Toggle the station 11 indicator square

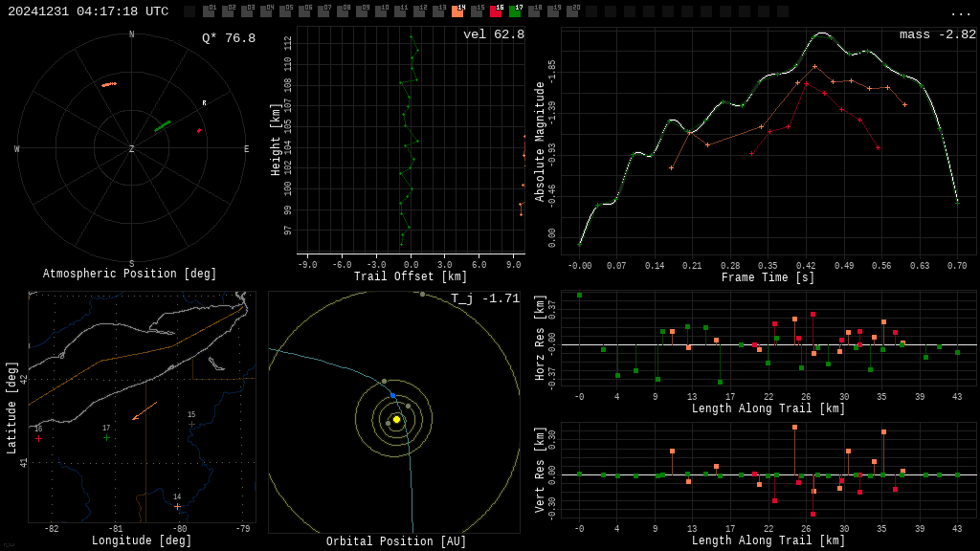(x=400, y=11)
